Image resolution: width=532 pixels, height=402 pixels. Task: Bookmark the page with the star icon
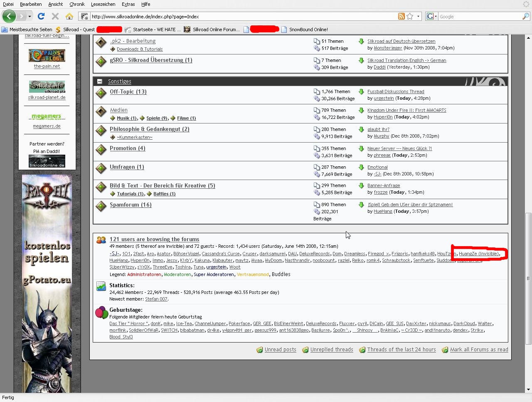coord(410,16)
